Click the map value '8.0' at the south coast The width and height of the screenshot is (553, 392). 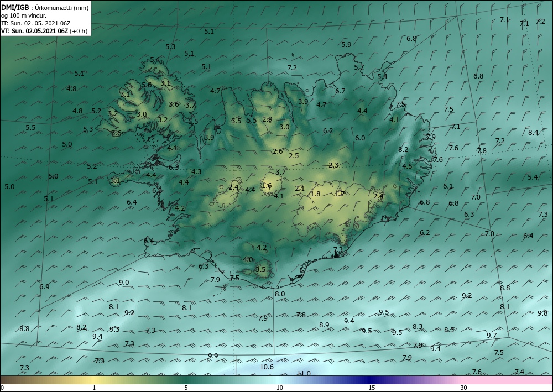(280, 294)
